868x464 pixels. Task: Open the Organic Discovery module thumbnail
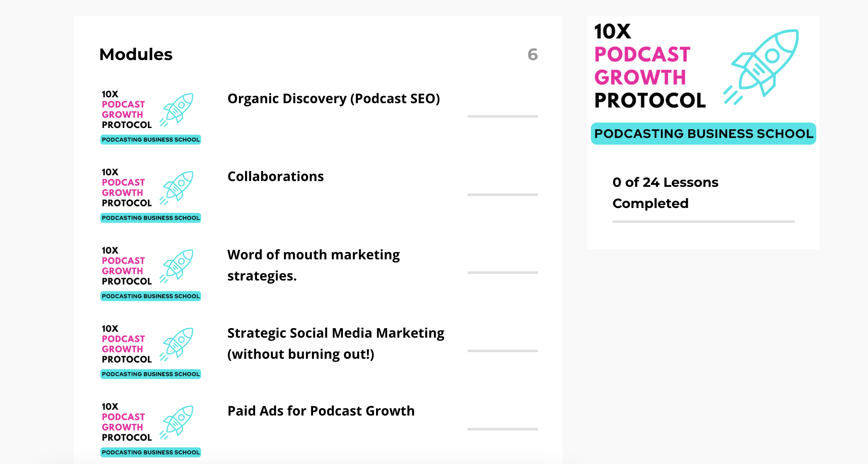(x=150, y=116)
